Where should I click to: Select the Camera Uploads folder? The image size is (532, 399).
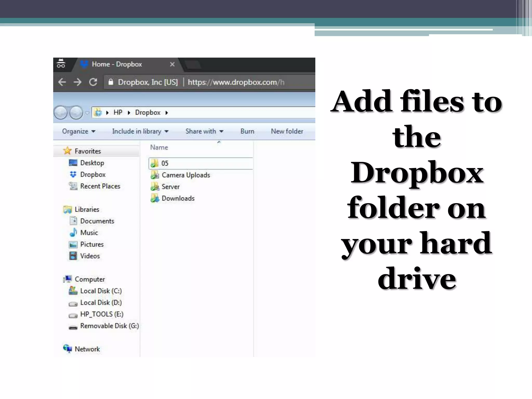point(186,175)
